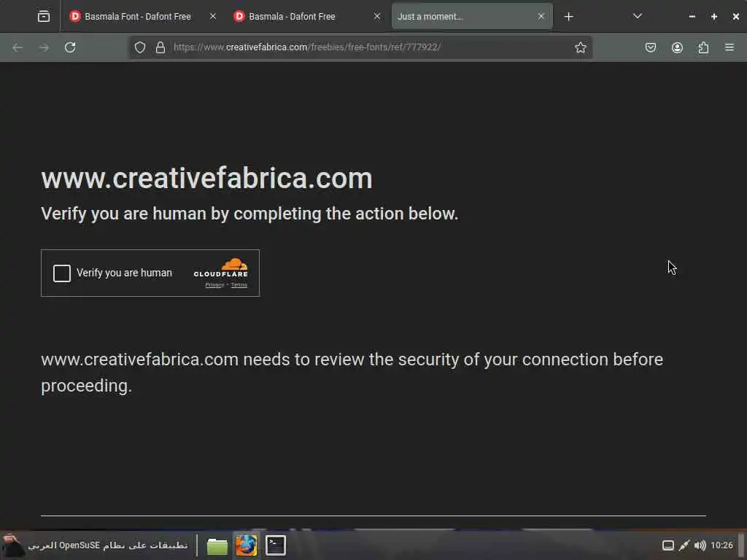Image resolution: width=747 pixels, height=560 pixels.
Task: Open the Firefox application hamburger menu
Action: pos(729,47)
